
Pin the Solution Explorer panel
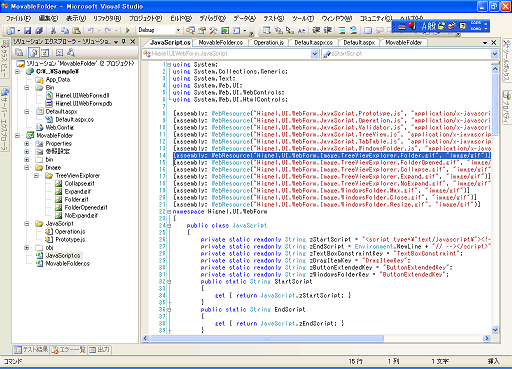pos(124,42)
